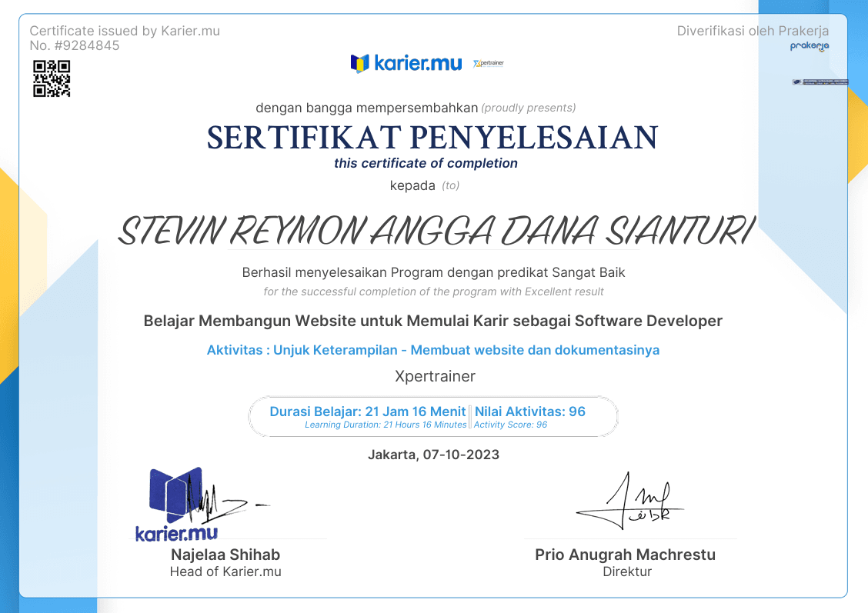Select the certificate number "No. #9284845"

tap(74, 45)
